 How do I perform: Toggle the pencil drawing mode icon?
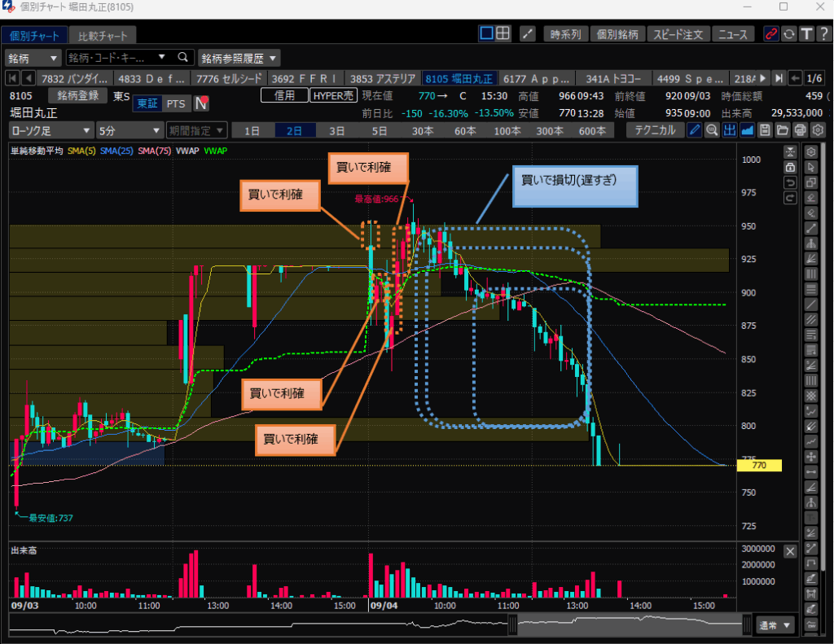pos(694,130)
